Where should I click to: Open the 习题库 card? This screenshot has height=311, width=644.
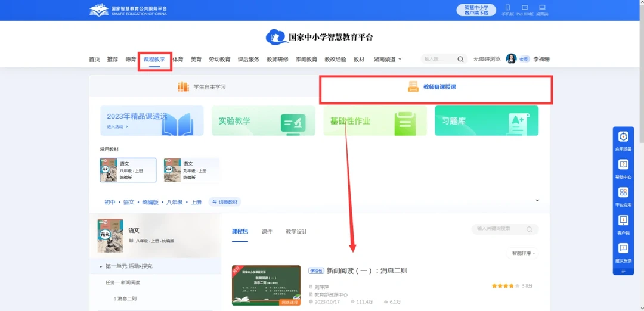487,120
